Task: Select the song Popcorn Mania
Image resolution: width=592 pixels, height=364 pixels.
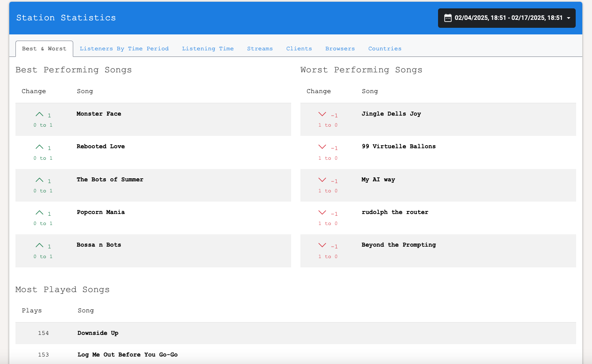Action: [x=101, y=212]
